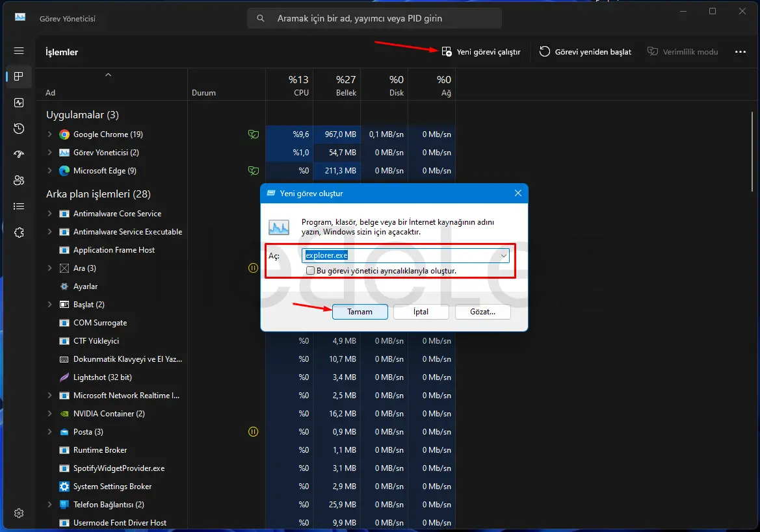
Task: Click the process list vertical scrollbar
Action: 752,151
